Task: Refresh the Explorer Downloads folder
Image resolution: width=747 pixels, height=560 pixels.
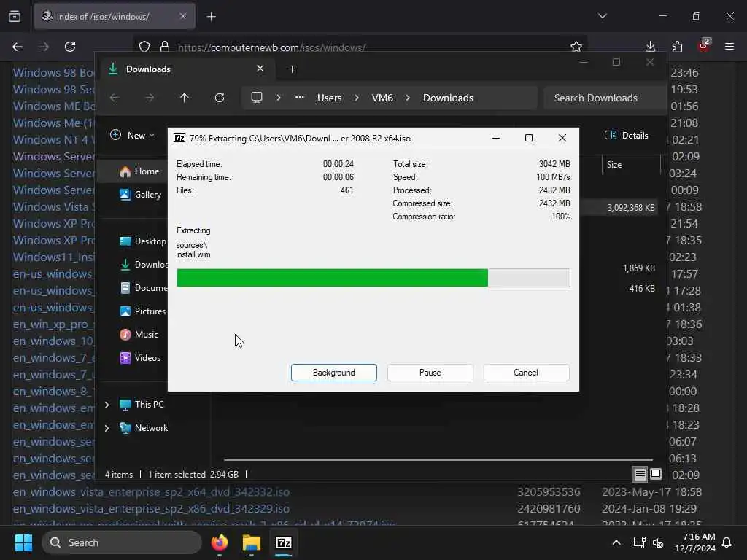Action: [x=219, y=98]
